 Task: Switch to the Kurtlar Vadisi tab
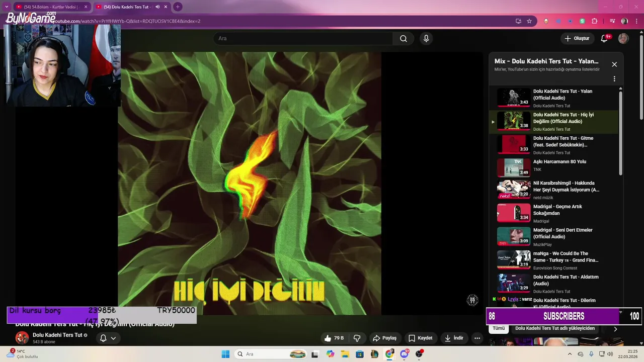point(50,7)
